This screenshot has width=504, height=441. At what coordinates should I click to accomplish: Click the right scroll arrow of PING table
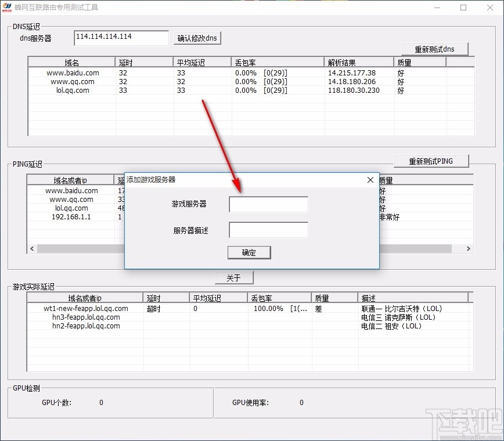click(469, 248)
